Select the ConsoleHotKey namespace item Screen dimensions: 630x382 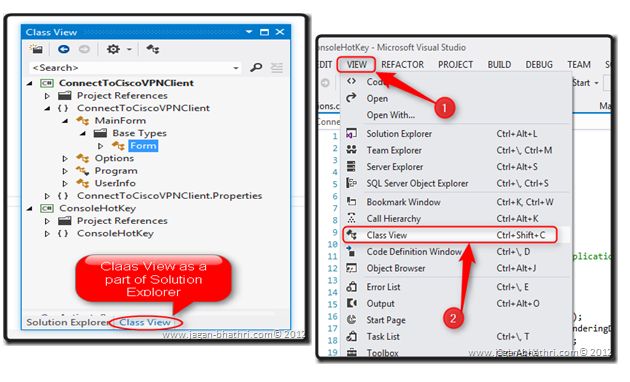click(115, 233)
